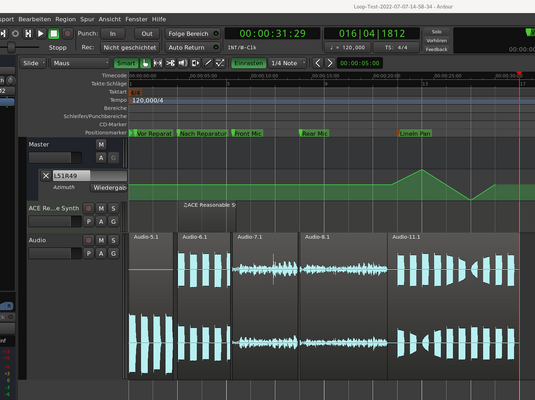535x400 pixels.
Task: Open the Nicht geschichtet record mode dropdown
Action: [x=130, y=47]
